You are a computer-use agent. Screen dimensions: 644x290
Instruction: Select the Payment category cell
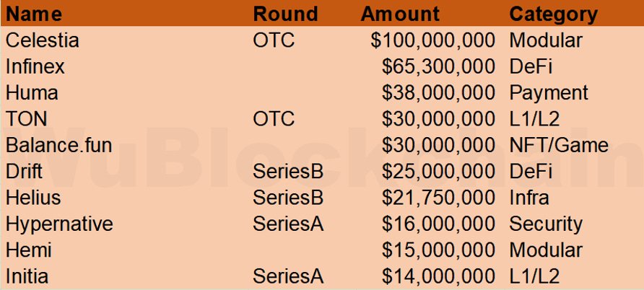549,93
